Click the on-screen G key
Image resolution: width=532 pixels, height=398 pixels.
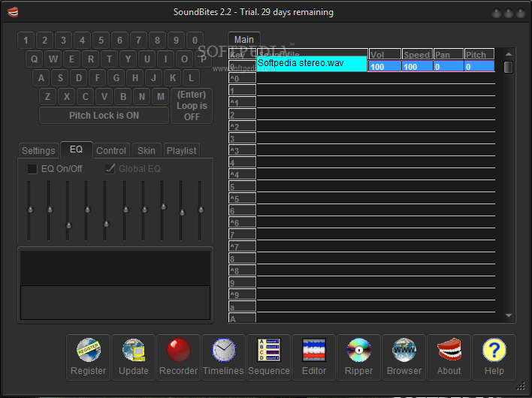pyautogui.click(x=116, y=78)
